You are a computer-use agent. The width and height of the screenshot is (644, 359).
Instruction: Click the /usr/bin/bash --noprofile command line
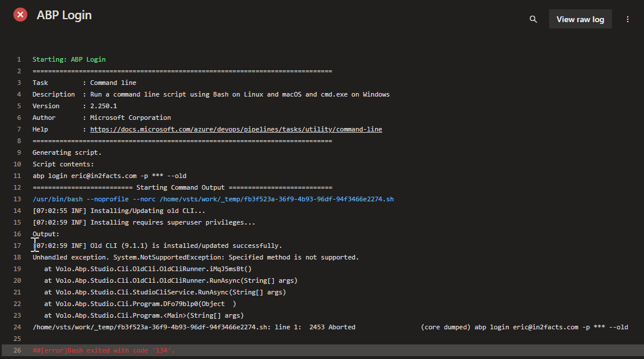[x=213, y=199]
